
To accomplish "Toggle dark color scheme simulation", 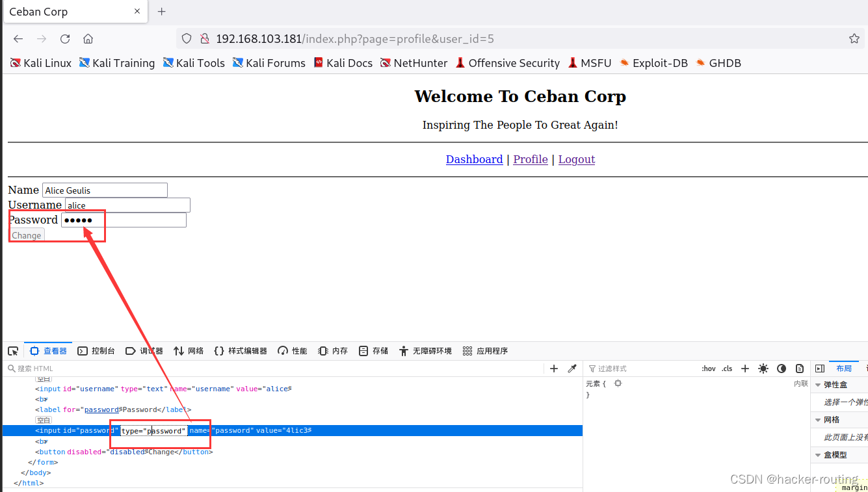I will pos(782,369).
